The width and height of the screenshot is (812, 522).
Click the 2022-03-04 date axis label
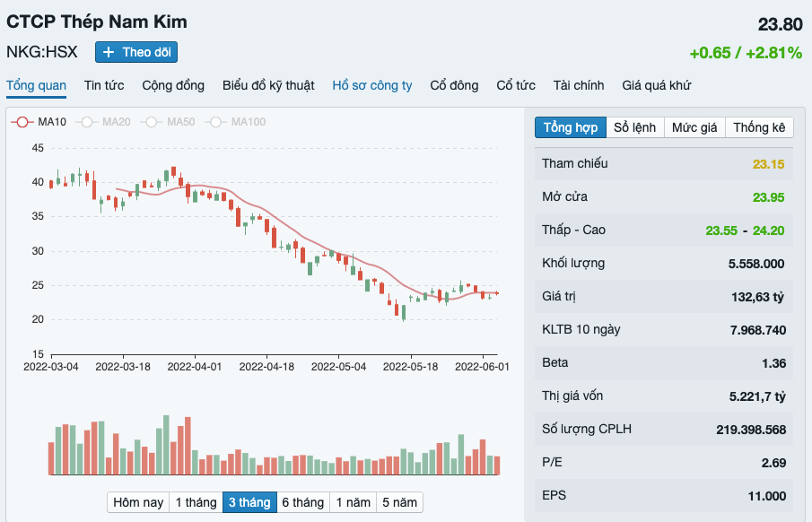(x=51, y=367)
